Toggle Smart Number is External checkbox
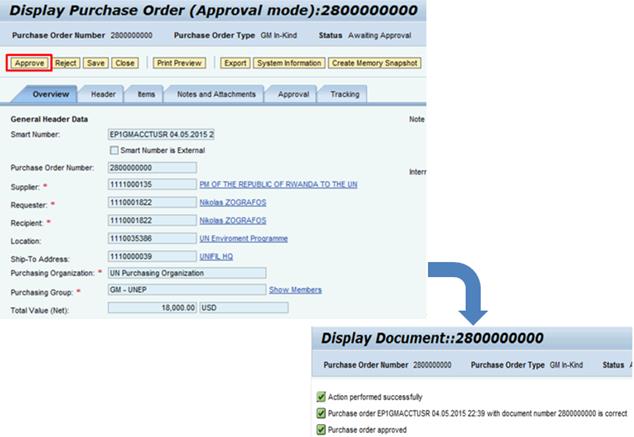This screenshot has width=634, height=437. pos(114,149)
